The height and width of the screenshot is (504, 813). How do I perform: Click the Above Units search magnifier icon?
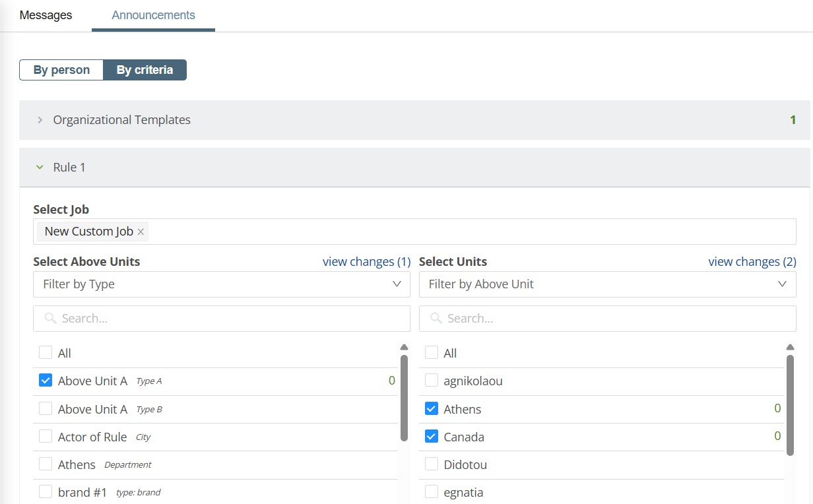tap(50, 319)
